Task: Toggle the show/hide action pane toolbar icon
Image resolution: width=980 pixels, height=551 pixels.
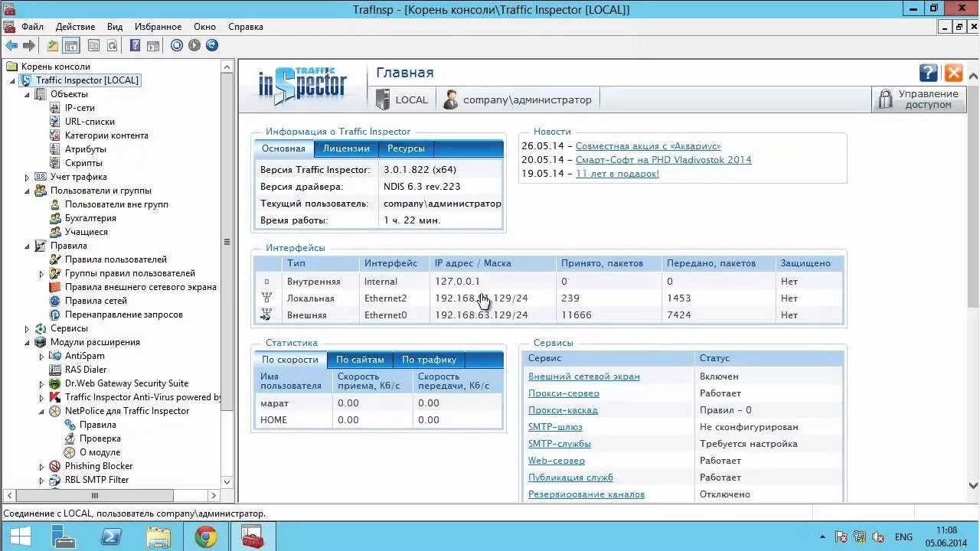Action: pos(152,46)
